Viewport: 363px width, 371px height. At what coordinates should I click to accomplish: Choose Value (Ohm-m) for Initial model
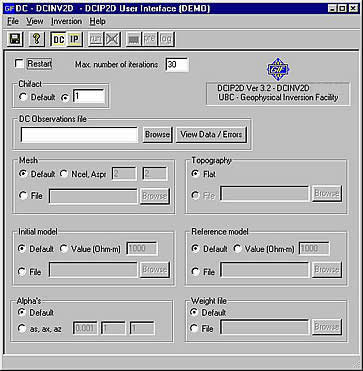(x=64, y=249)
